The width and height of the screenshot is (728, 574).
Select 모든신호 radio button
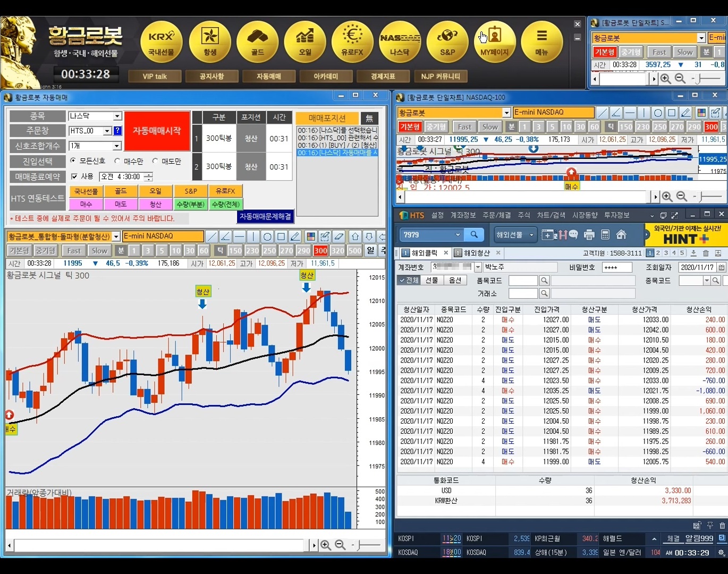[73, 161]
